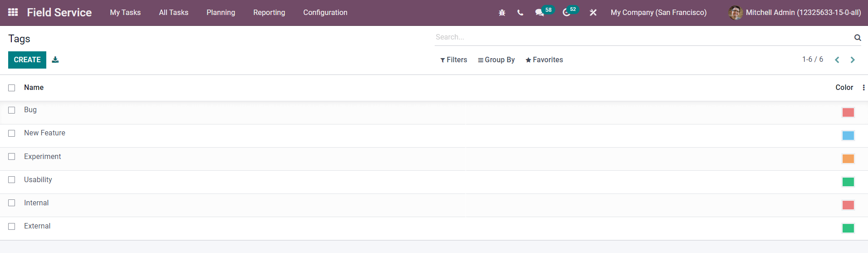Open the External tag row
The image size is (868, 253).
coord(434,228)
